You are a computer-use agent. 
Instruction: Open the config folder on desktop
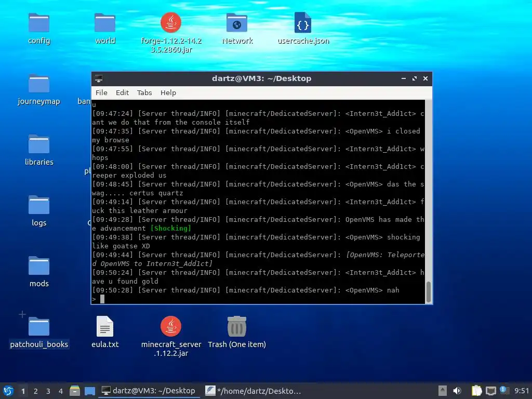pyautogui.click(x=39, y=23)
